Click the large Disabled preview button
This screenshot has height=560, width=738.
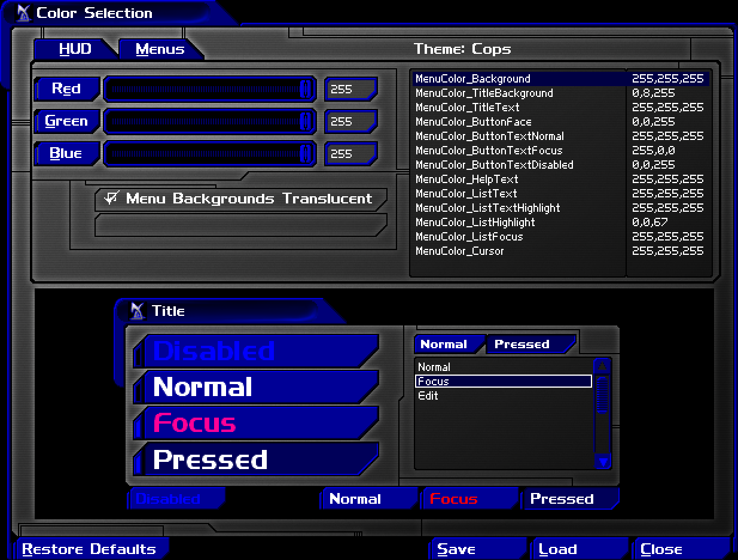[256, 351]
